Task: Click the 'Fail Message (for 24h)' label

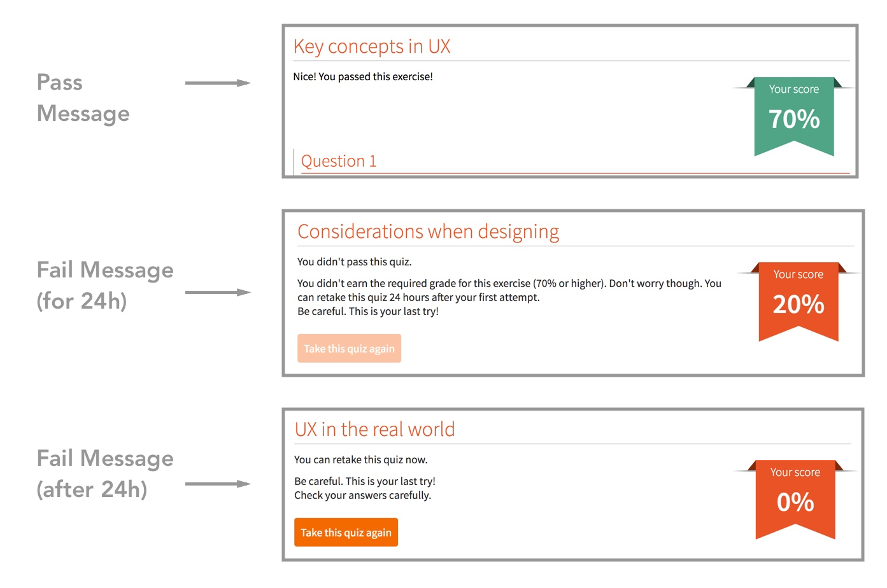Action: [x=105, y=285]
